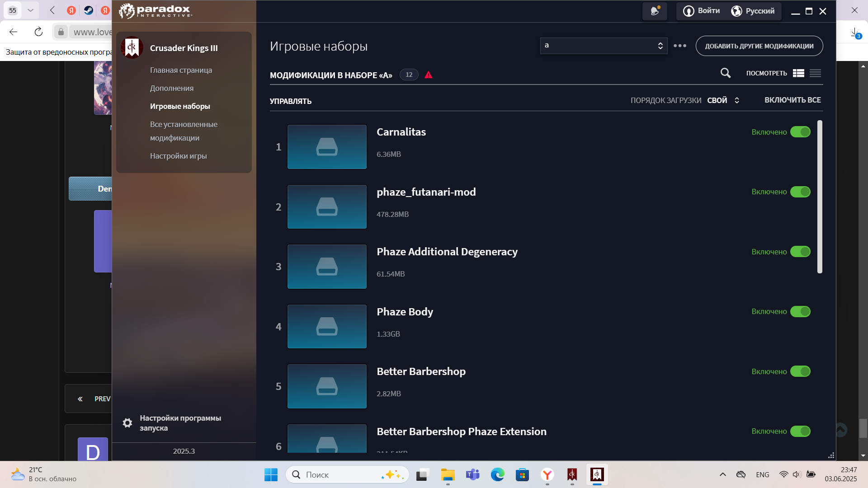Screen dimensions: 868x488
Task: Click the warning icon next to mod count
Action: coord(428,75)
